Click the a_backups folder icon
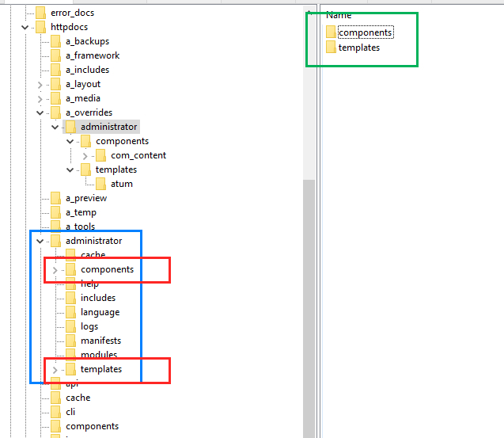 [55, 41]
